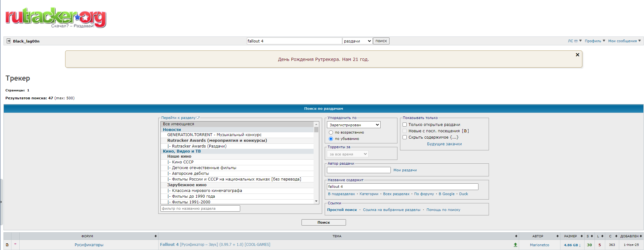
Task: Select GENERATION.TORRENT - Музыкальный конкурс section
Action: pos(237,135)
